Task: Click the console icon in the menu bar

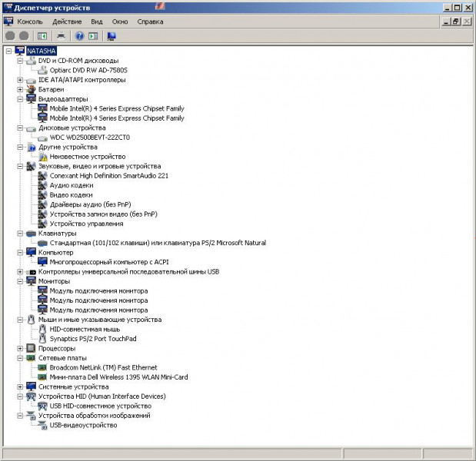Action: pyautogui.click(x=8, y=22)
